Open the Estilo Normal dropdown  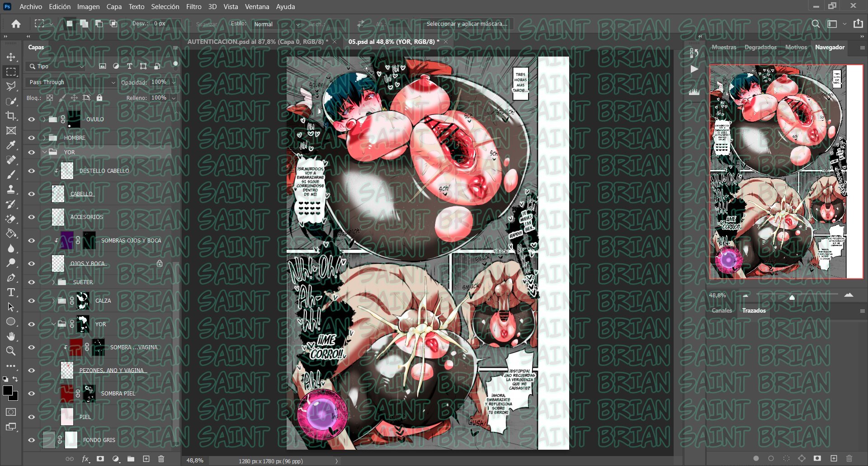(x=277, y=24)
